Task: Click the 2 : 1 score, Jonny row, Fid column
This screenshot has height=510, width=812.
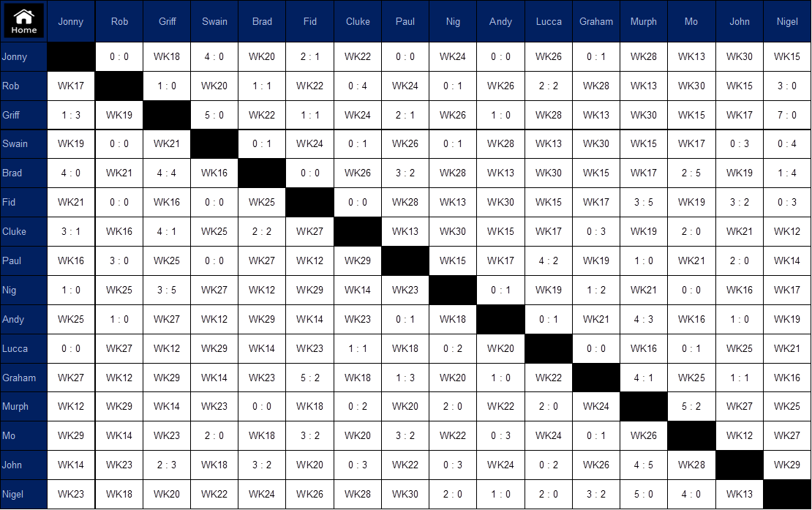Action: click(309, 57)
